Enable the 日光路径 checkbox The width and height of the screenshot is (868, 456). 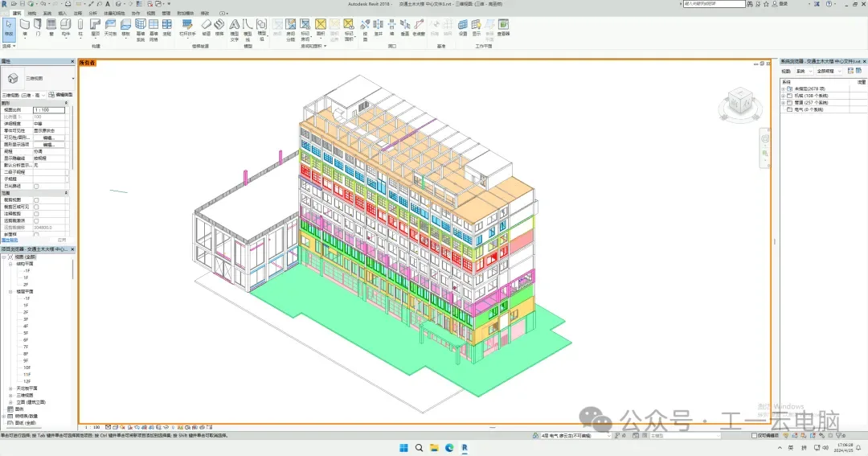[36, 186]
